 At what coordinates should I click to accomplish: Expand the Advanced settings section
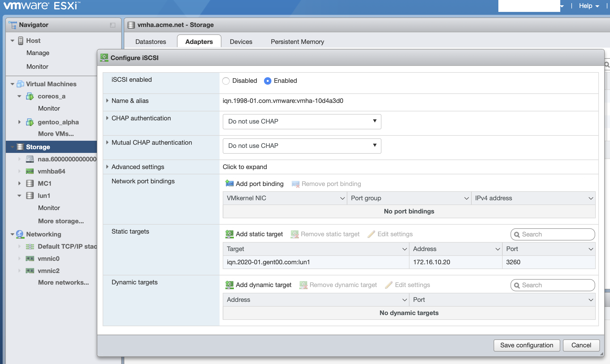point(107,167)
